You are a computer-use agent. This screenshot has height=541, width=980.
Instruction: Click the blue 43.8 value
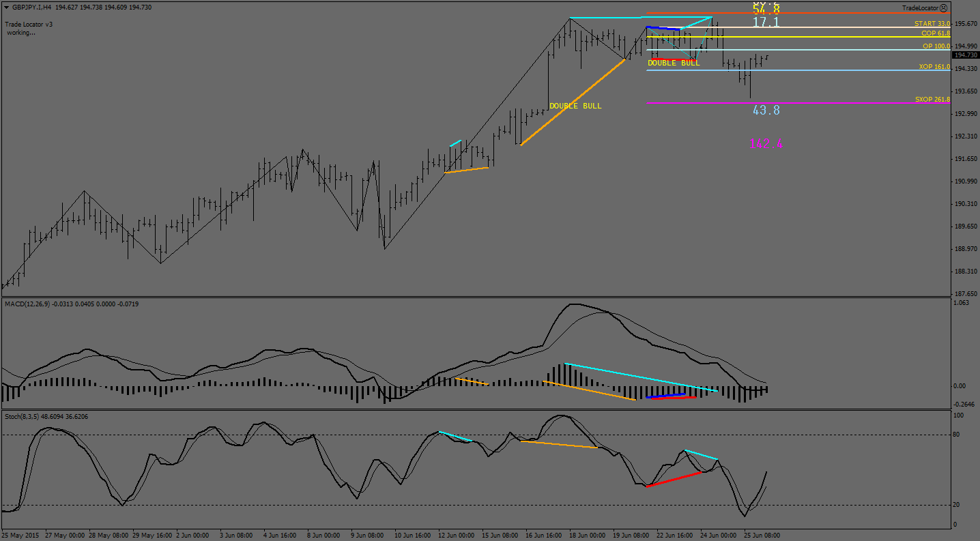[x=766, y=110]
